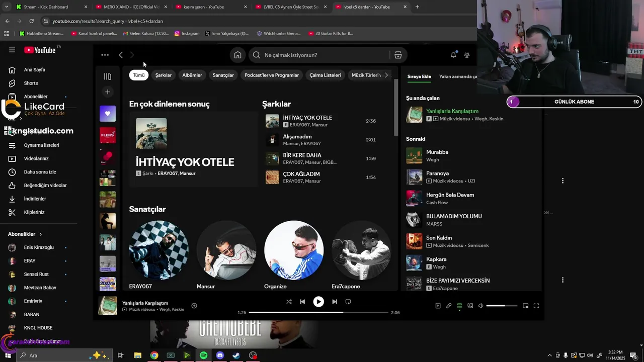Open Connect to a device icon
The height and width of the screenshot is (362, 644).
(470, 306)
